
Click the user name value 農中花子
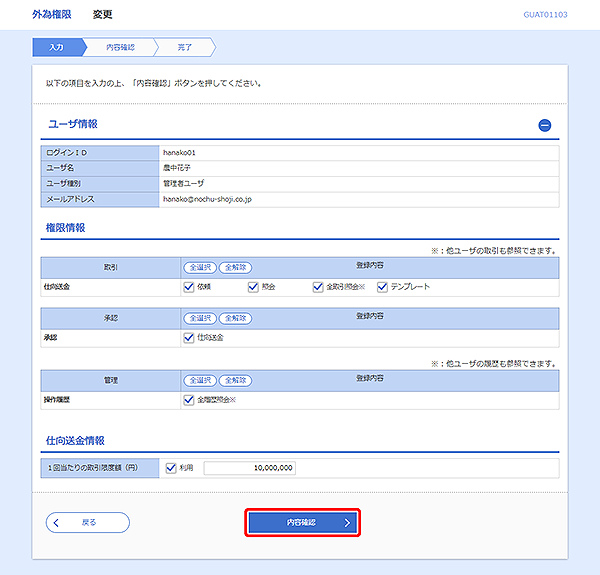(177, 168)
